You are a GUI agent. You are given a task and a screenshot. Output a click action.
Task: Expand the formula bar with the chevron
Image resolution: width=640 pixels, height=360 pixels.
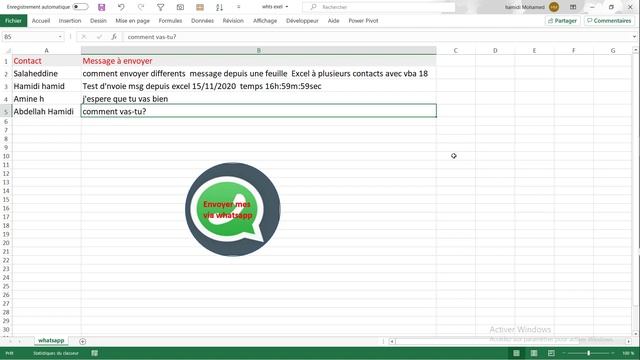[x=634, y=37]
